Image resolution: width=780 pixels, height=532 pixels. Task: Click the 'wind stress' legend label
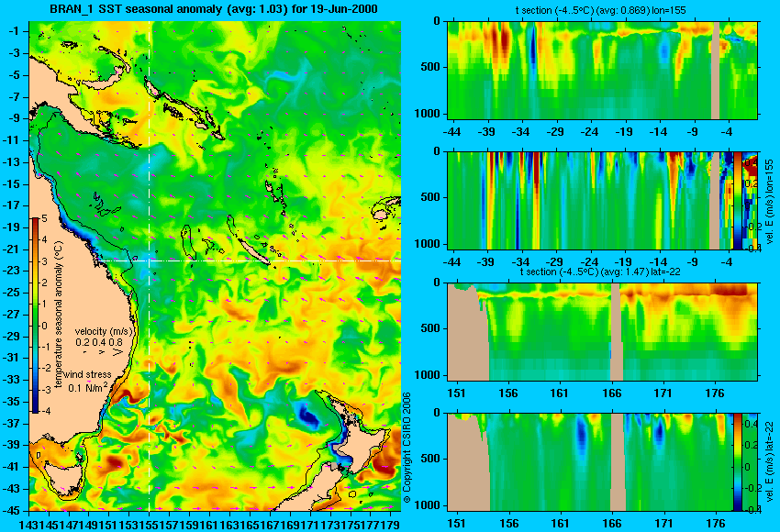(87, 375)
